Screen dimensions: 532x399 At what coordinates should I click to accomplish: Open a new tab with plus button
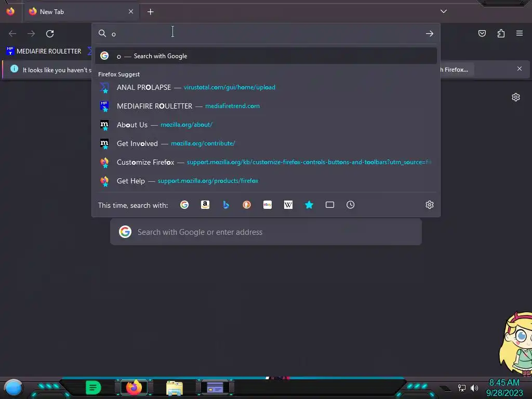150,12
